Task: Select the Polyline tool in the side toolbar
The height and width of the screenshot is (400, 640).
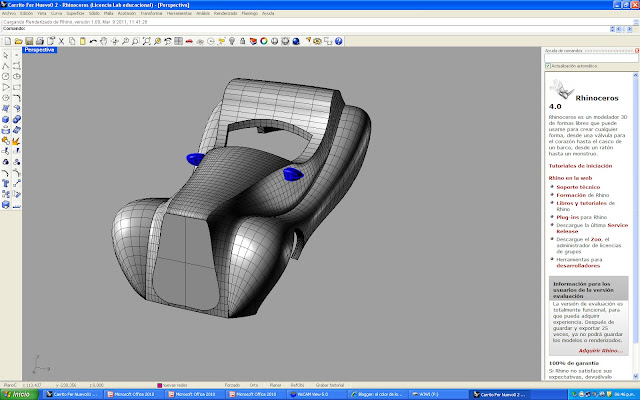Action: 6,66
